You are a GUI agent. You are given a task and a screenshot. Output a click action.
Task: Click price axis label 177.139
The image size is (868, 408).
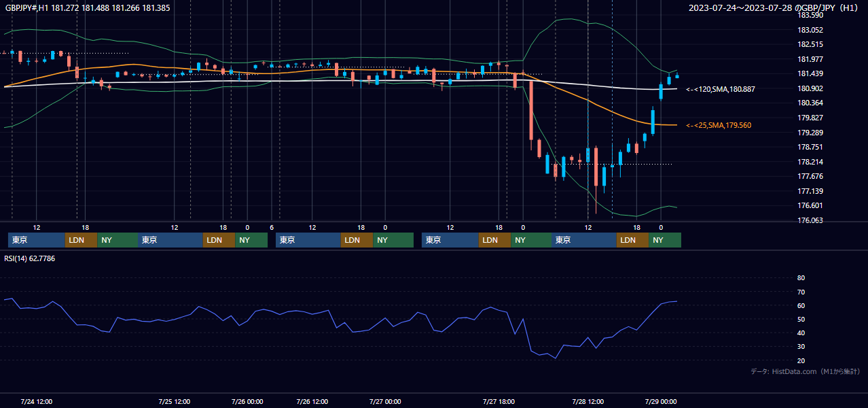(810, 191)
